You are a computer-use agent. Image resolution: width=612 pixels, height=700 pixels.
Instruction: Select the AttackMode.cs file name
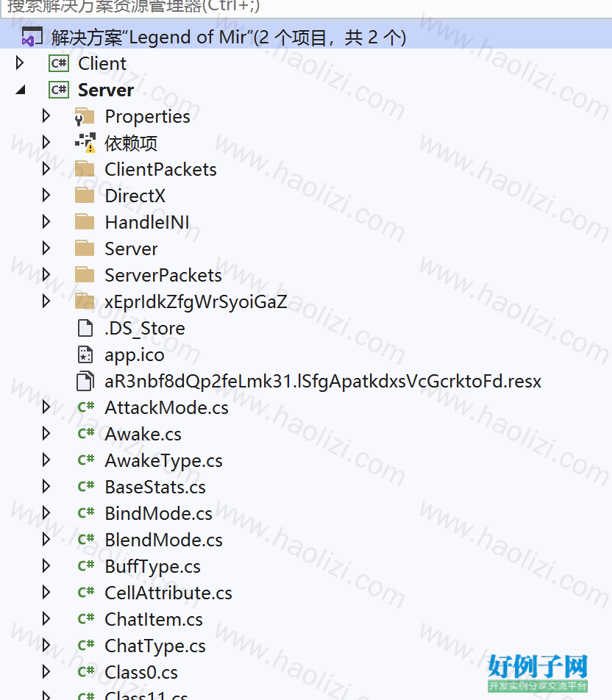(167, 408)
